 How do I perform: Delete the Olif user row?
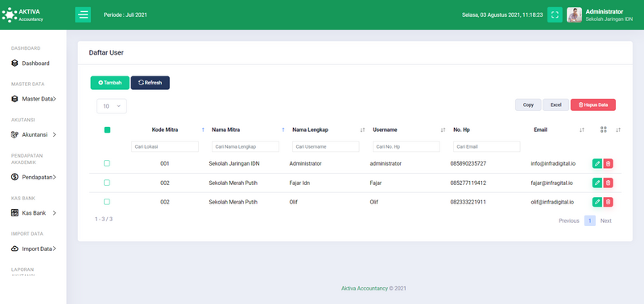click(609, 202)
